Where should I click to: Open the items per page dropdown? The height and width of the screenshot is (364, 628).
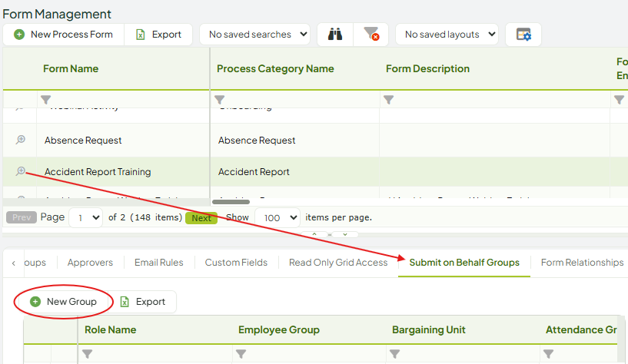pos(277,217)
